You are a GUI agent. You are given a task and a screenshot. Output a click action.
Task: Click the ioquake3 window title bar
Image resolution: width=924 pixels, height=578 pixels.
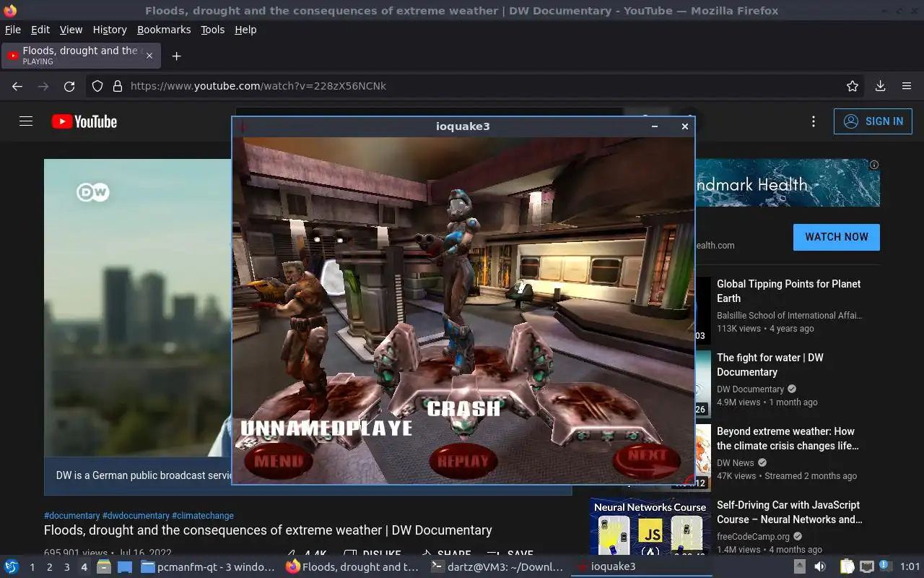[x=463, y=126]
